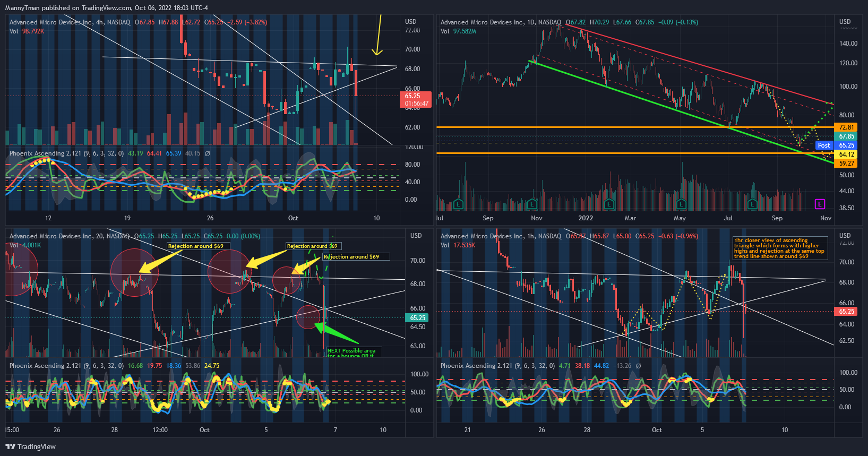The width and height of the screenshot is (868, 456).
Task: Select the middle Rejection around $69 label
Action: click(313, 246)
